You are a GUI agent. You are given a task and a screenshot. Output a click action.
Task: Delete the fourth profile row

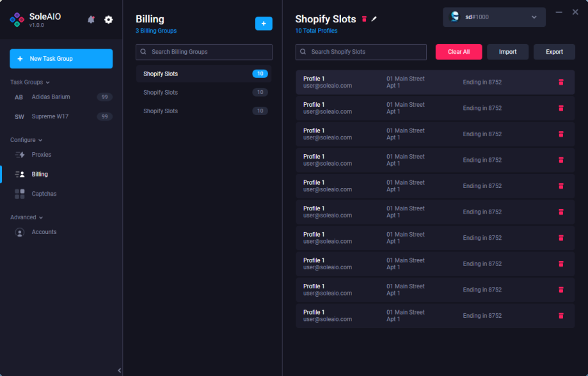[x=561, y=160]
